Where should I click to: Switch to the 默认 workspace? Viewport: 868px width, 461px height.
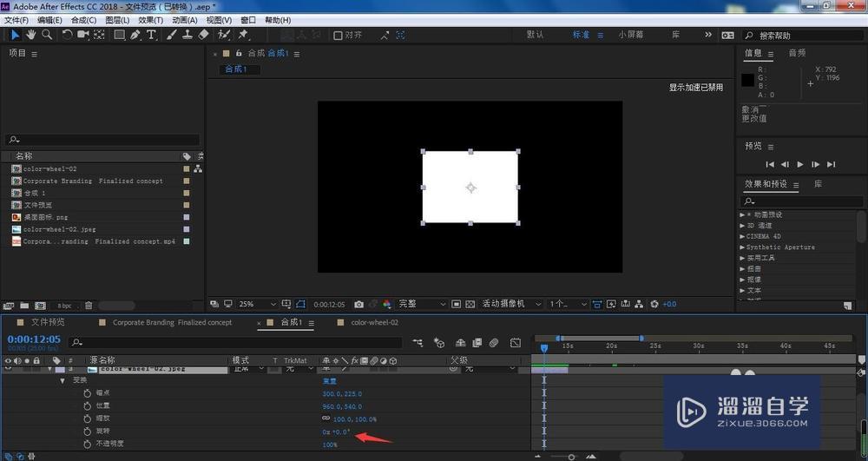coord(535,35)
